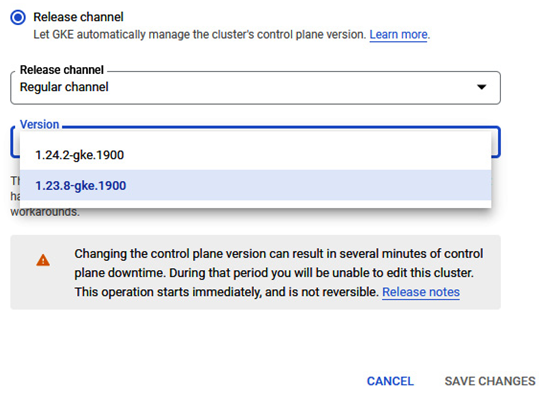Image resolution: width=539 pixels, height=393 pixels.
Task: Click the warning triangle icon
Action: click(43, 260)
